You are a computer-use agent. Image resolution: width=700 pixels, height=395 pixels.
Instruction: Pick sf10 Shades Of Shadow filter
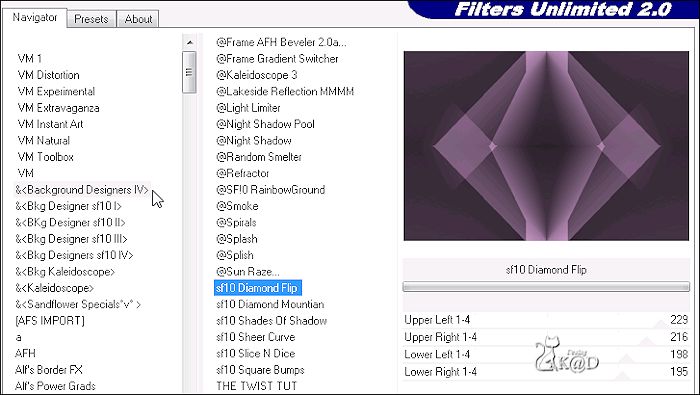(x=271, y=320)
